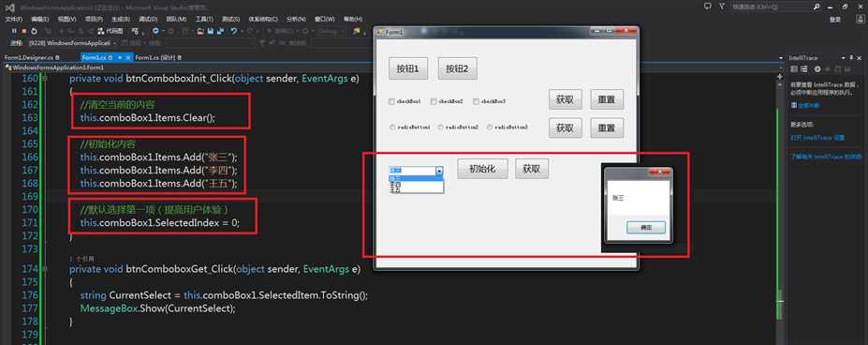Click 获取 button in the checkBox row
The height and width of the screenshot is (345, 868).
[x=566, y=99]
